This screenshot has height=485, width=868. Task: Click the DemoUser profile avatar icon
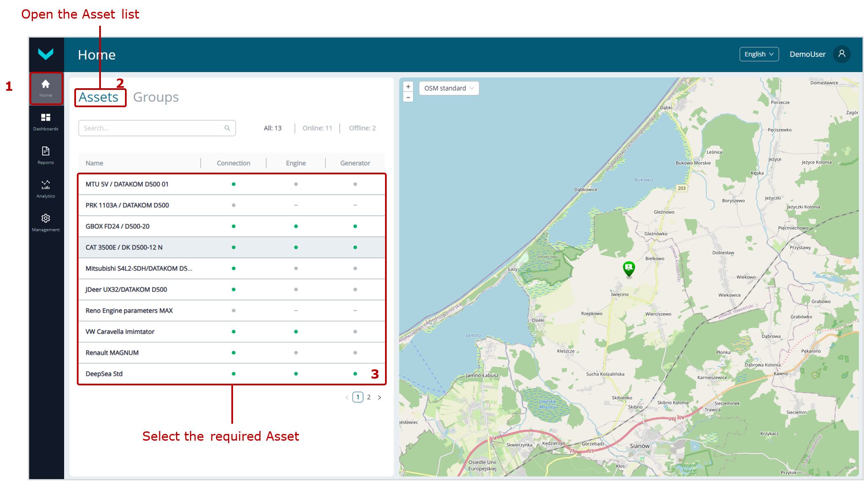pyautogui.click(x=841, y=54)
